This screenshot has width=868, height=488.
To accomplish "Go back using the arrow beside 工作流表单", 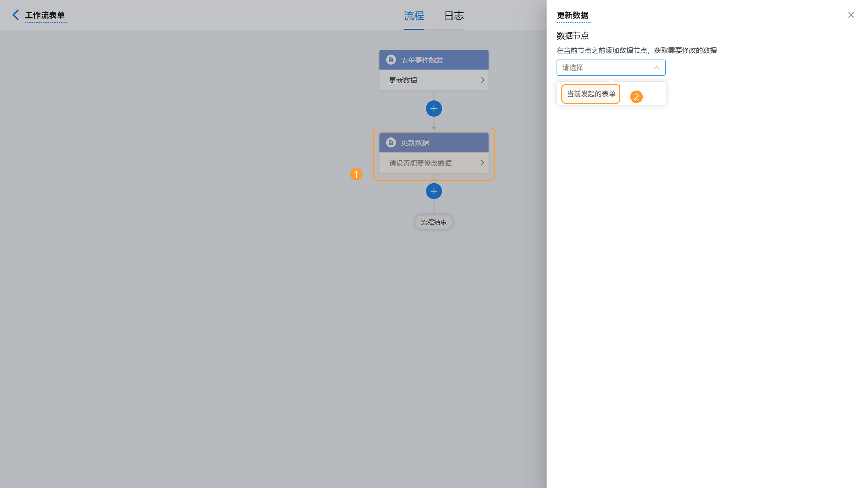I will [15, 15].
